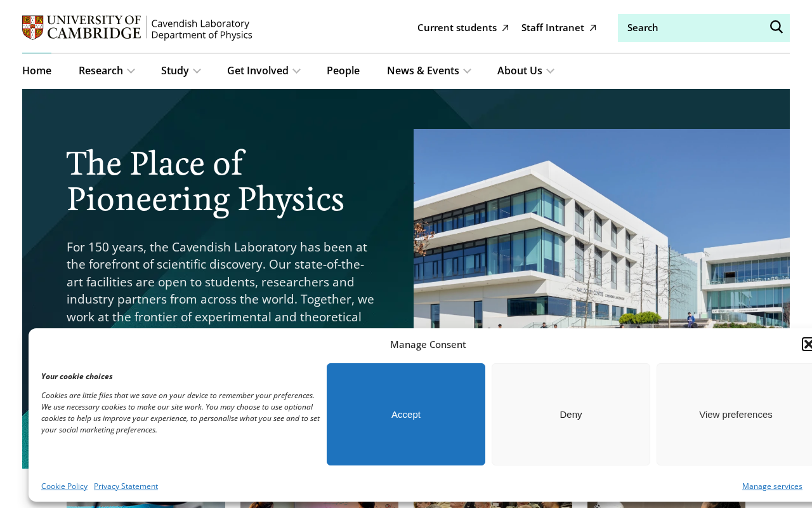Accept all cookies

(406, 414)
